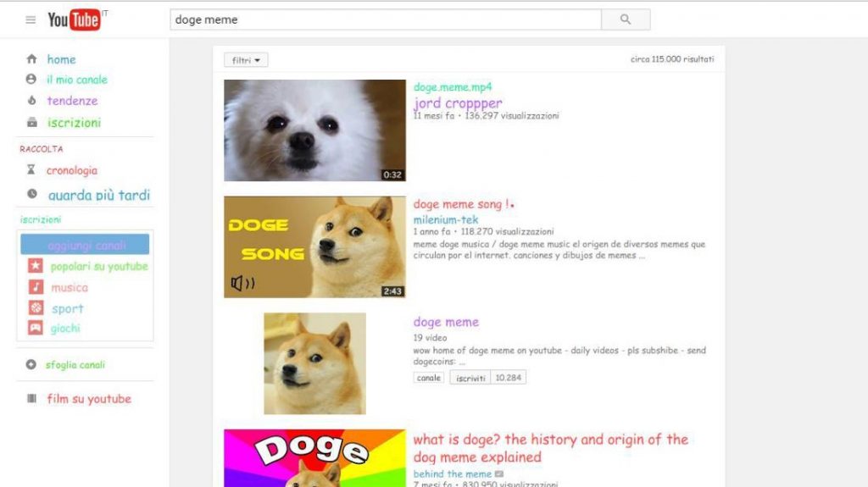Click the wow home of doge meme description
The width and height of the screenshot is (868, 487).
click(559, 356)
